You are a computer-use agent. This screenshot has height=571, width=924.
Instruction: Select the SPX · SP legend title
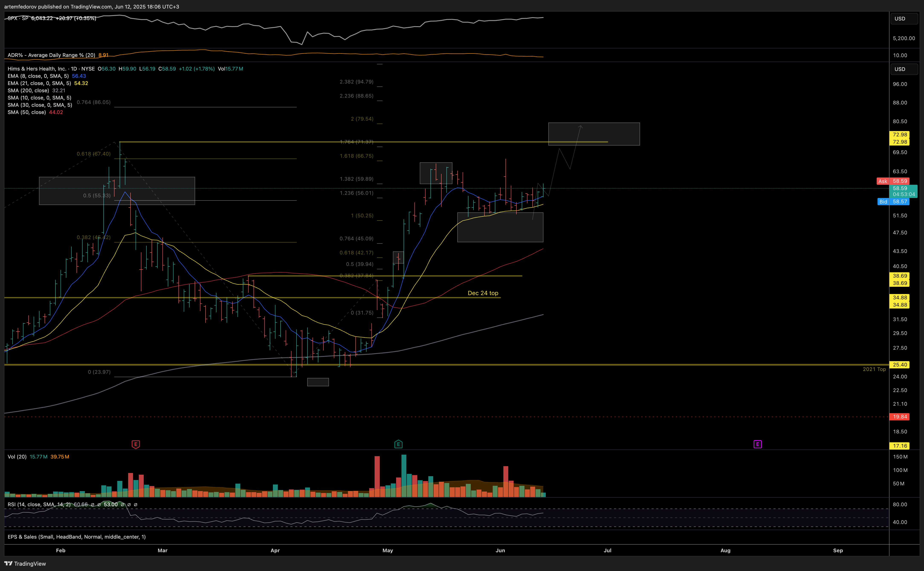coord(18,18)
